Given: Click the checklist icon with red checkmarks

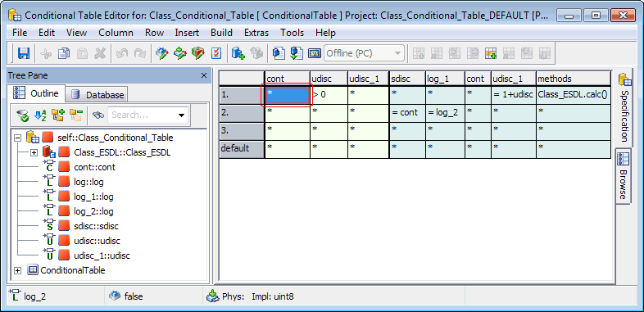Looking at the screenshot, I should 216,53.
